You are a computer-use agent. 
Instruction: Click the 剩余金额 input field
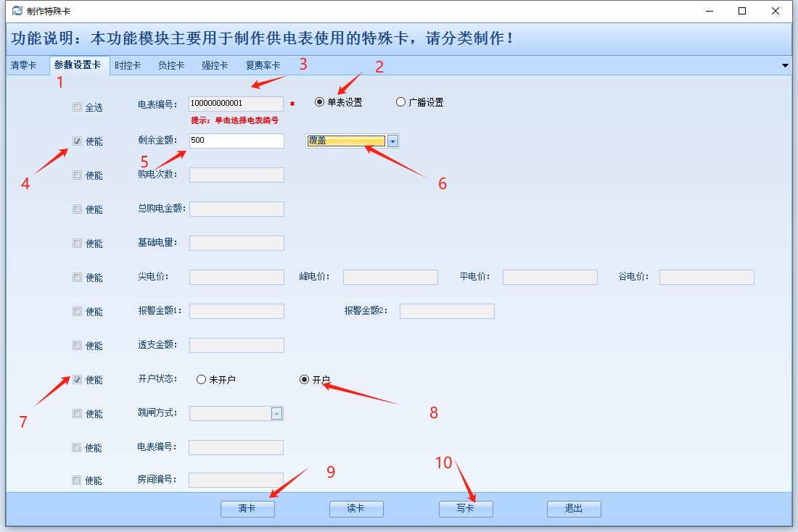tap(236, 141)
